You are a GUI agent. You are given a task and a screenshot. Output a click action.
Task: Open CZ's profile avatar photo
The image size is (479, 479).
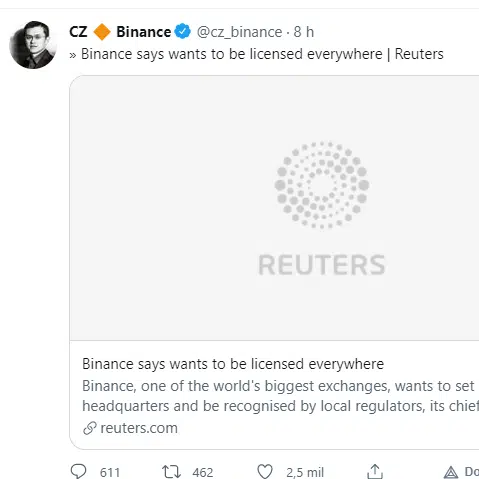33,45
